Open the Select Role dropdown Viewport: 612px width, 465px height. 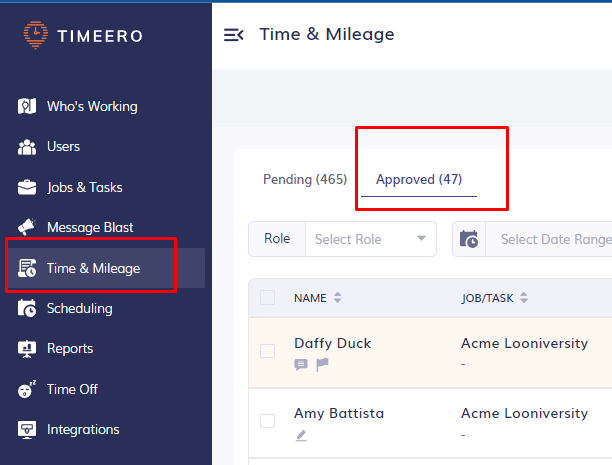pos(371,239)
